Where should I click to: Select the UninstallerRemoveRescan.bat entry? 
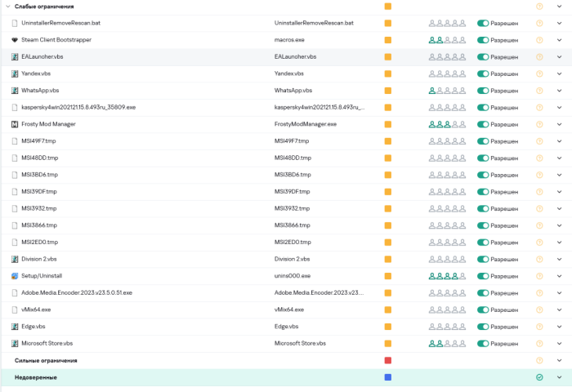pos(60,23)
